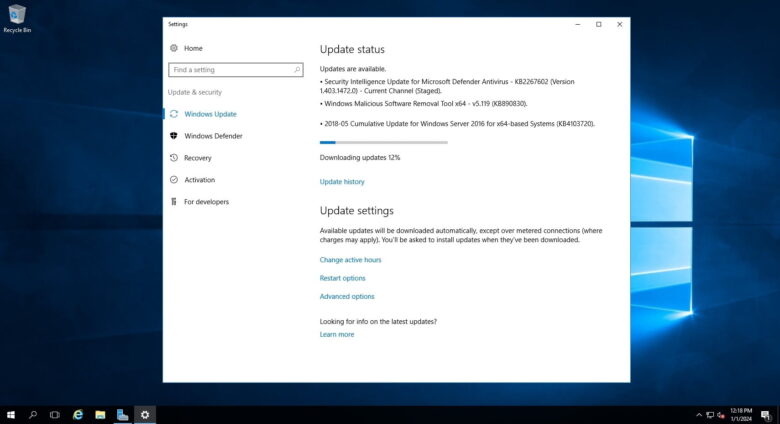The image size is (780, 424).
Task: Click the update download progress bar
Action: pyautogui.click(x=384, y=142)
